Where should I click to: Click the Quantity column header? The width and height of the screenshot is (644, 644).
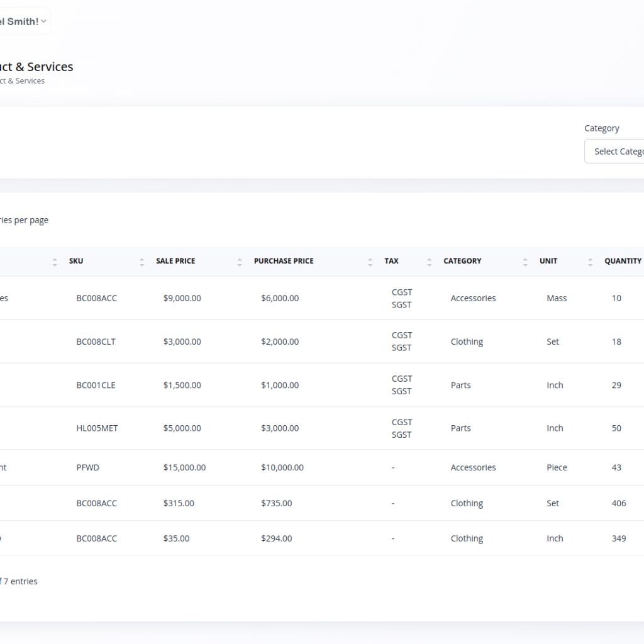[x=623, y=261]
